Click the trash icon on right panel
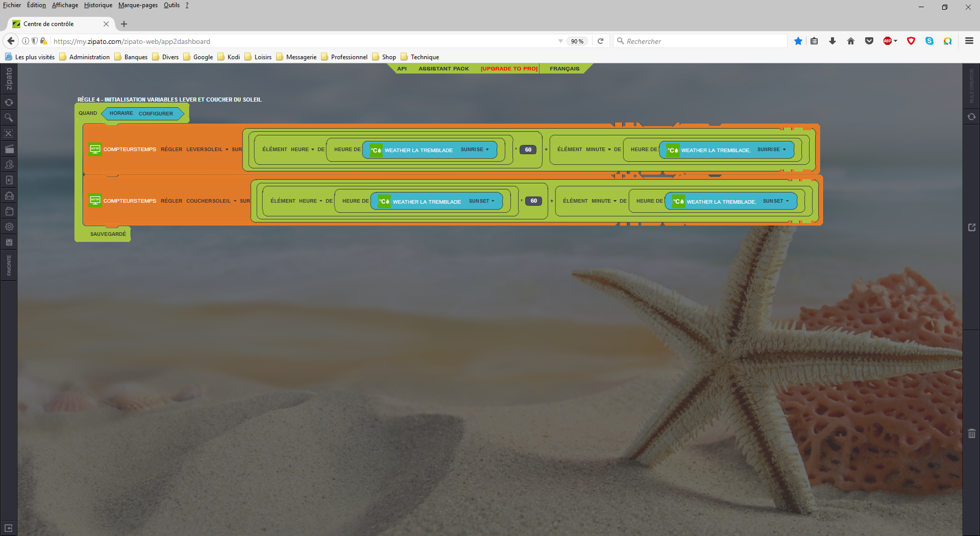 [971, 433]
